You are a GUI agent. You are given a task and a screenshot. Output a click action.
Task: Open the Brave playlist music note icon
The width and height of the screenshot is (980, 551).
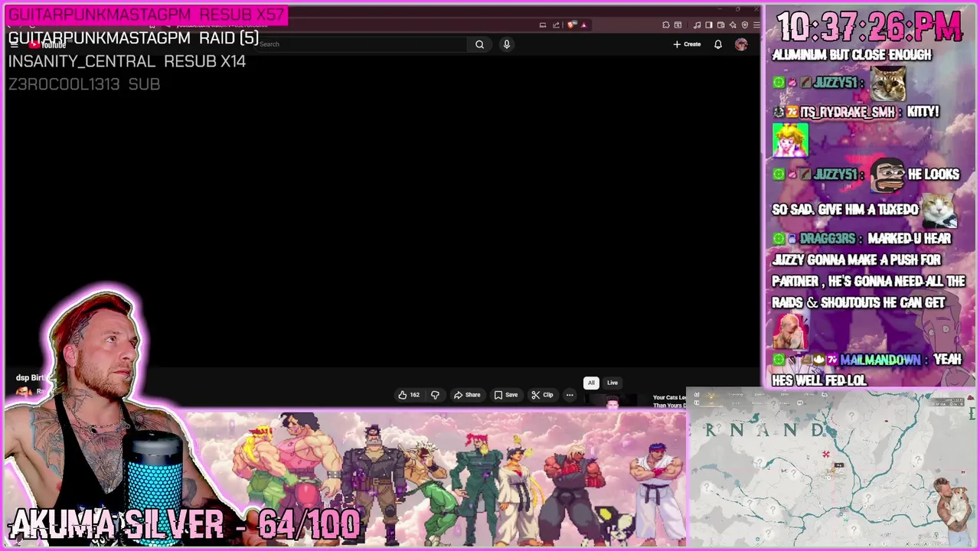click(697, 25)
